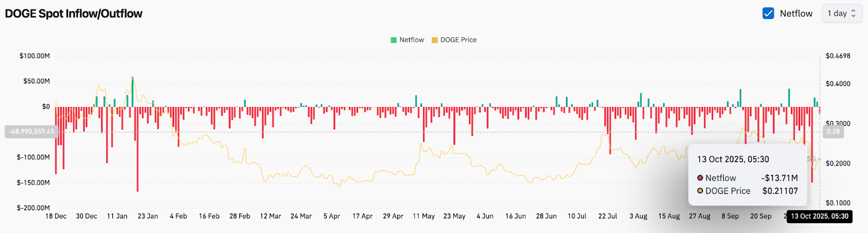Select the 11 May date on x-axis

[x=424, y=216]
